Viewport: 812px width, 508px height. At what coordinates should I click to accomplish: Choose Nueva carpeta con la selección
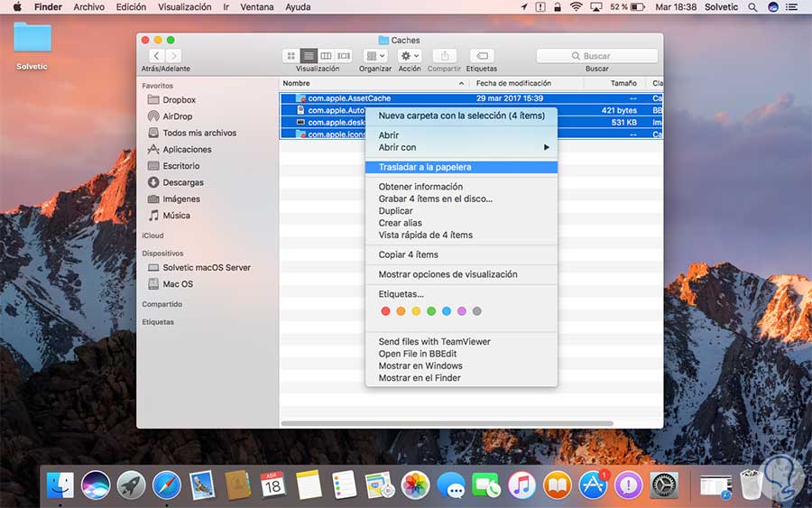point(461,115)
